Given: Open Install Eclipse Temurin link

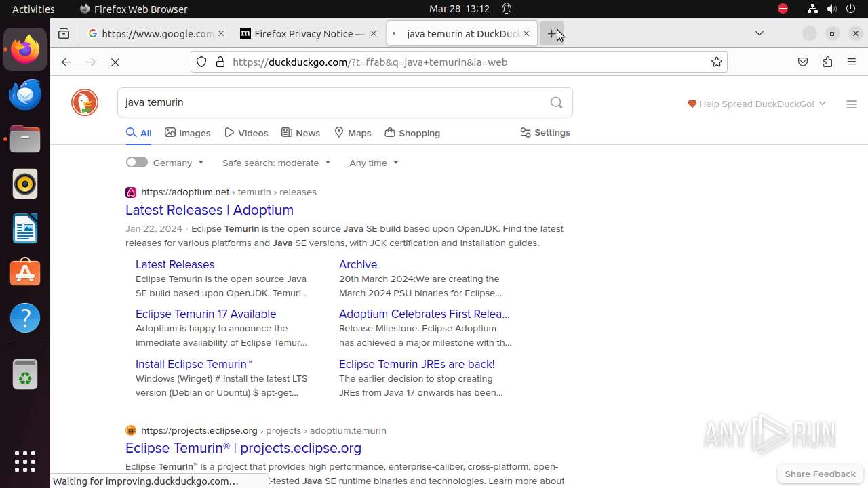Looking at the screenshot, I should tap(194, 364).
